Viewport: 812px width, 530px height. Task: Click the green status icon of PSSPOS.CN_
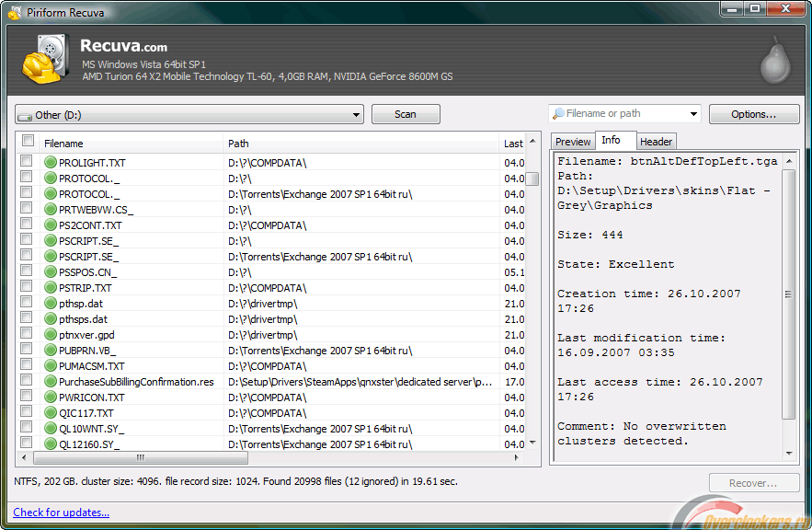pos(51,272)
